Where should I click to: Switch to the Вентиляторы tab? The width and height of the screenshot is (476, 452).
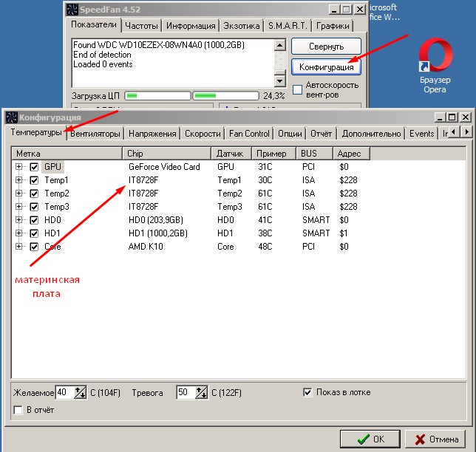[x=95, y=134]
